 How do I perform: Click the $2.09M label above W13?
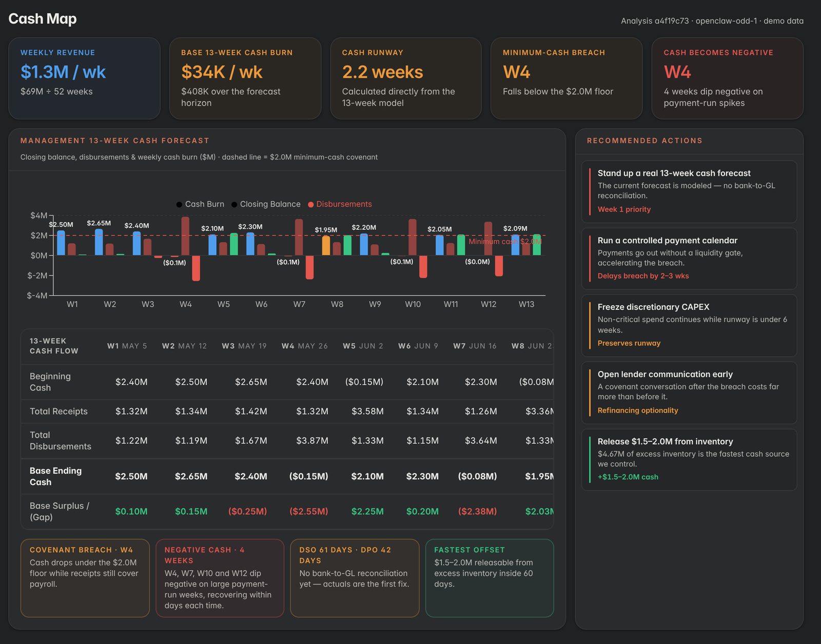pos(515,228)
